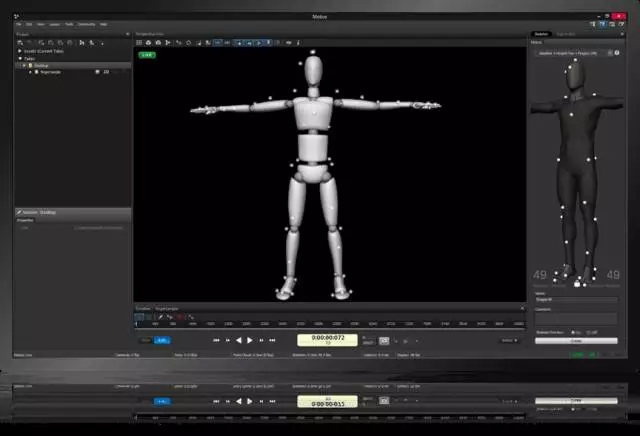
Task: Open the Help menu
Action: pyautogui.click(x=104, y=24)
